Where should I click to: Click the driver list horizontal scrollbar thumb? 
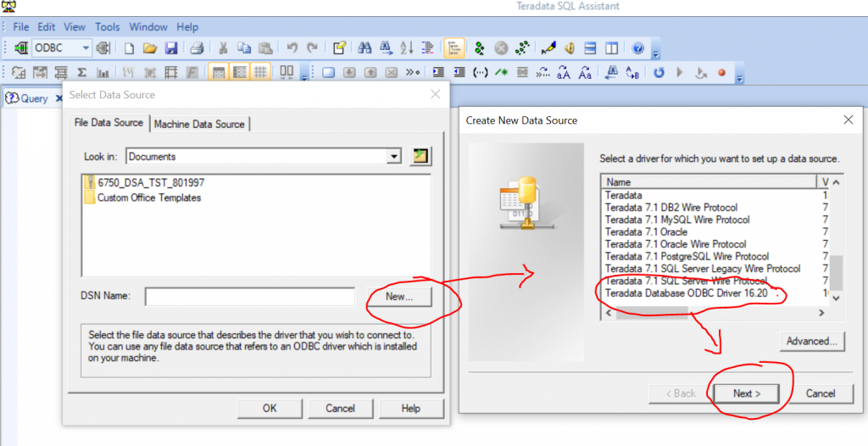653,313
